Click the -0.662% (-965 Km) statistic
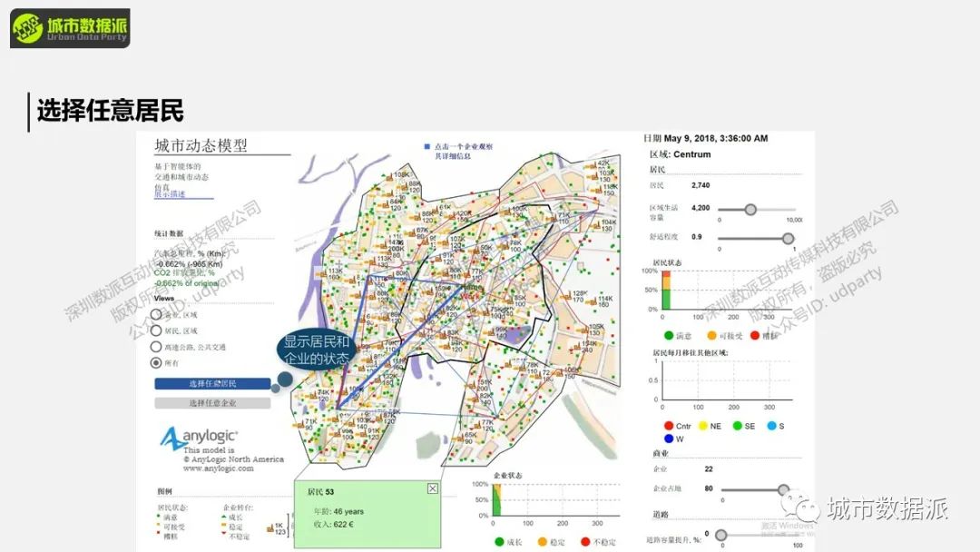This screenshot has width=980, height=552. click(x=190, y=264)
